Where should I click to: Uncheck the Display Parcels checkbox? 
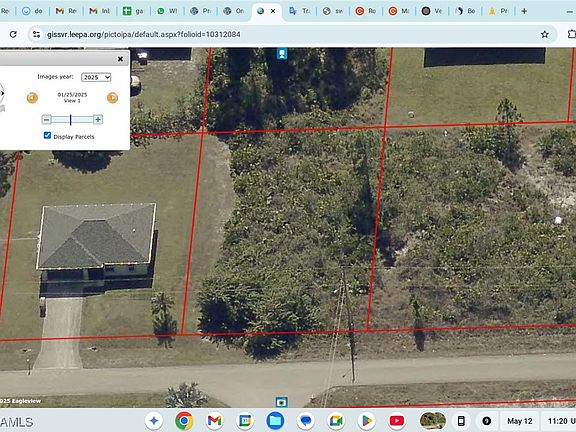47,136
